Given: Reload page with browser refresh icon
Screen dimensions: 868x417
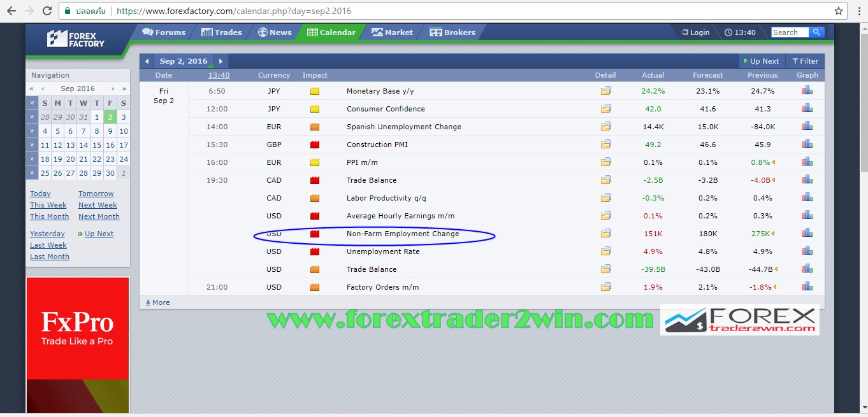Looking at the screenshot, I should coord(47,11).
